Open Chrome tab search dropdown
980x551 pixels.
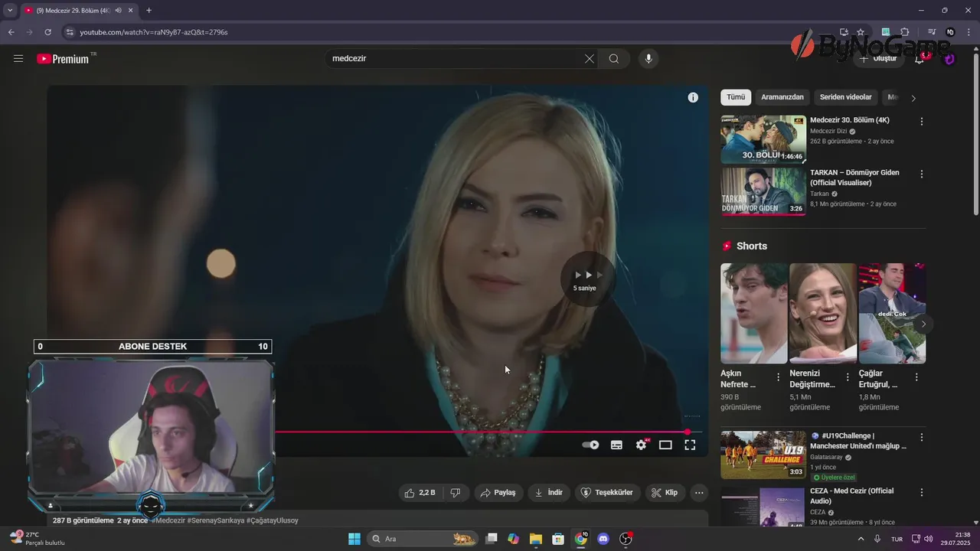pos(10,11)
